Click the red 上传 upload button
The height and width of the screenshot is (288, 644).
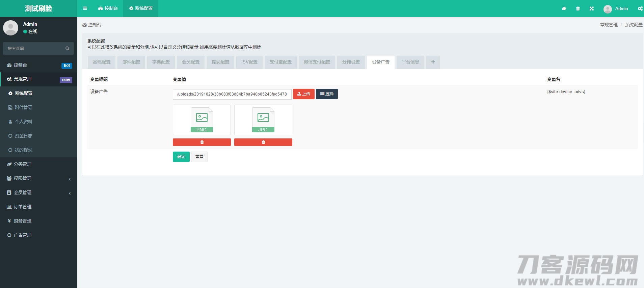[303, 94]
